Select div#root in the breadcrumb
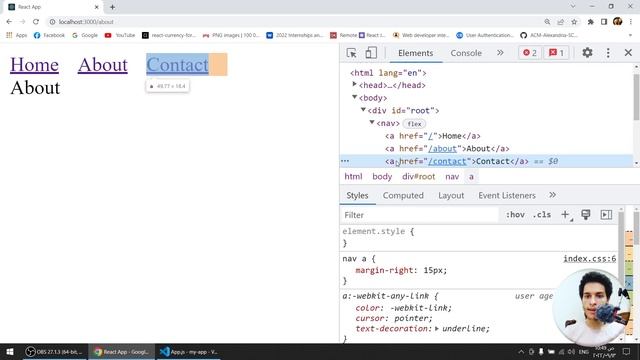 (x=418, y=176)
